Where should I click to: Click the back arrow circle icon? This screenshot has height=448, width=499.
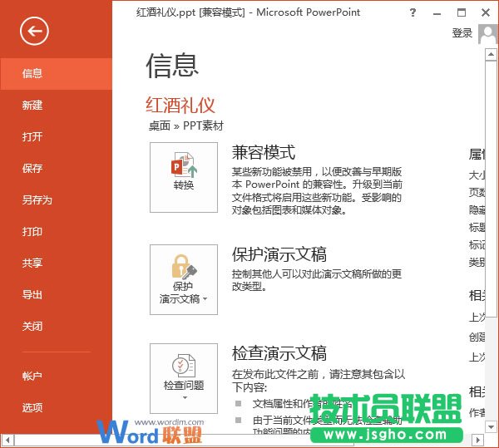[34, 31]
